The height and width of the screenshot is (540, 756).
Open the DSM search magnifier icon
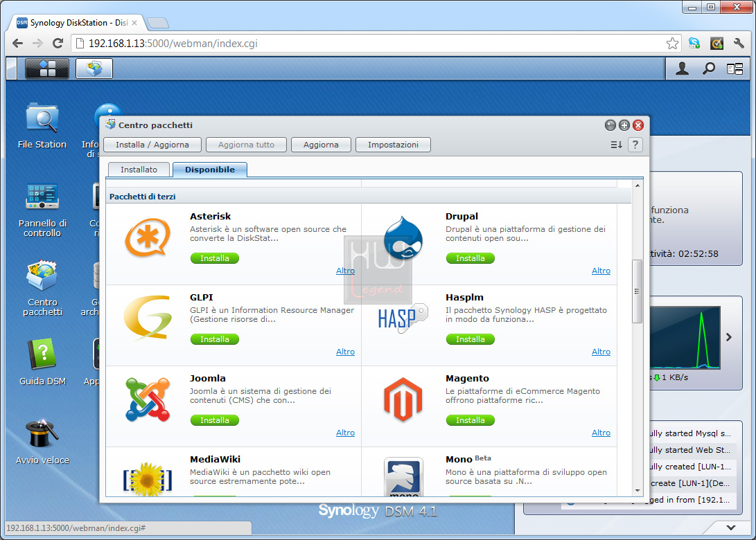pos(708,69)
